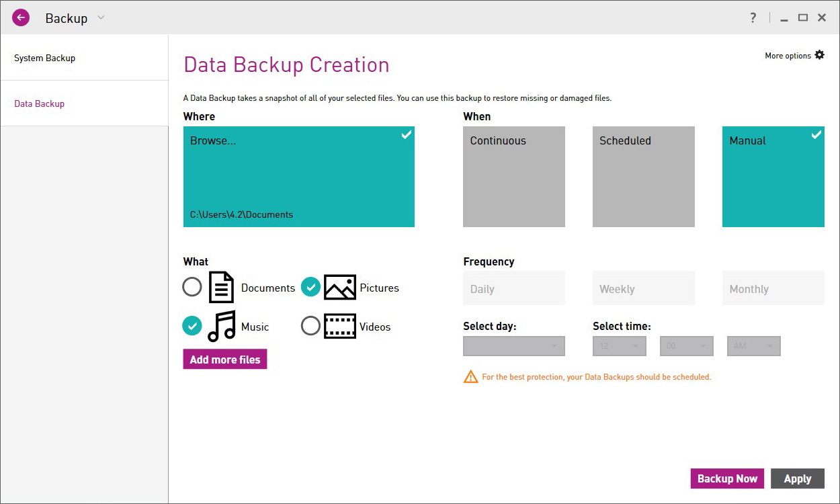
Task: Choose Daily frequency
Action: [x=514, y=288]
